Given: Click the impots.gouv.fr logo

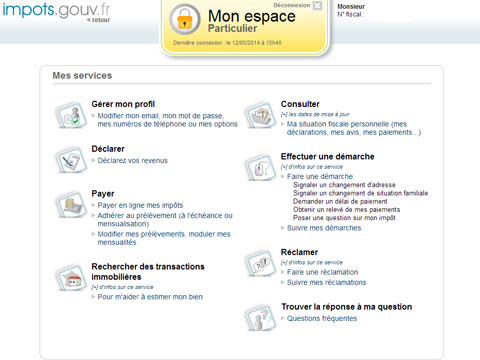Looking at the screenshot, I should [x=56, y=10].
